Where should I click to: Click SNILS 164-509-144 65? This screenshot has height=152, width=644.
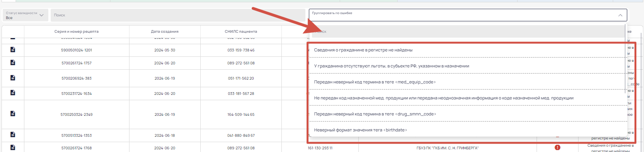[x=241, y=115]
